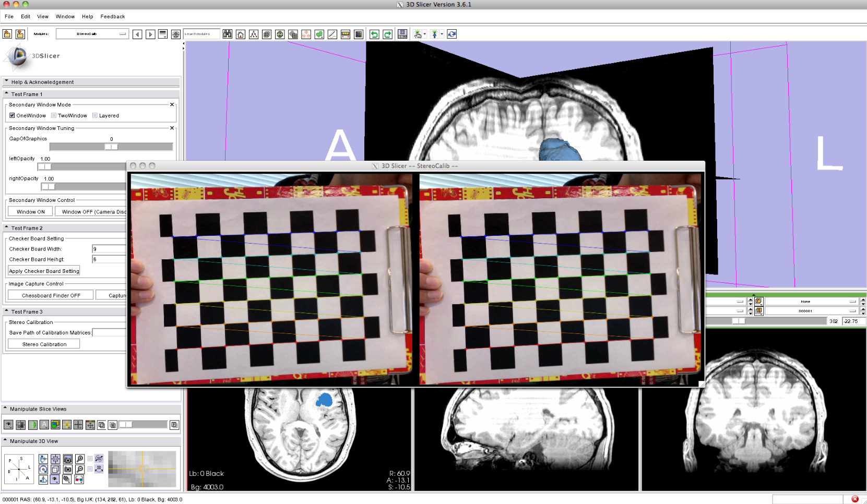
Task: Open the View menu
Action: click(43, 17)
